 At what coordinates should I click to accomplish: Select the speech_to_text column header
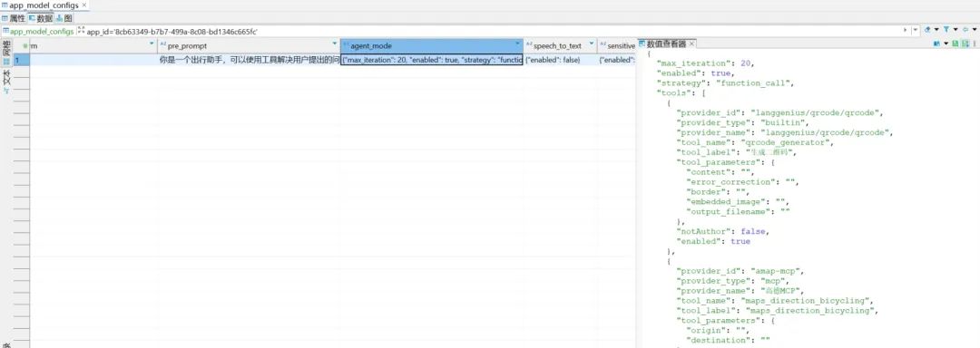pyautogui.click(x=560, y=45)
